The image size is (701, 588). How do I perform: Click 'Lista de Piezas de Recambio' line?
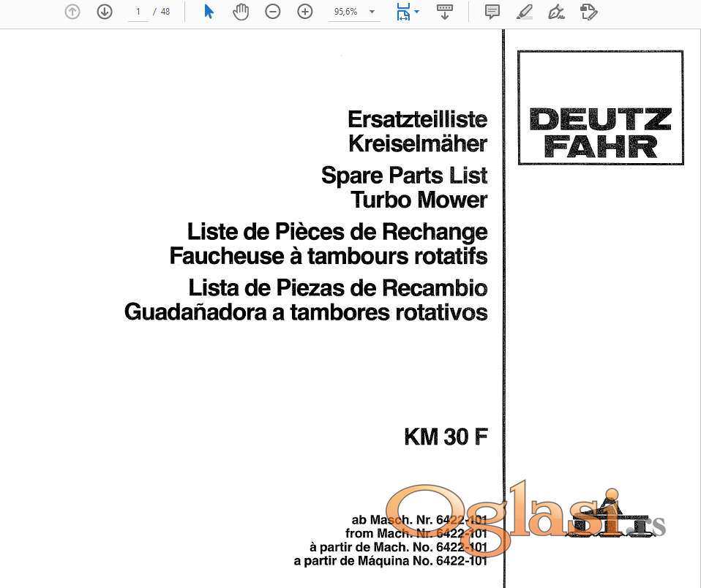point(338,287)
